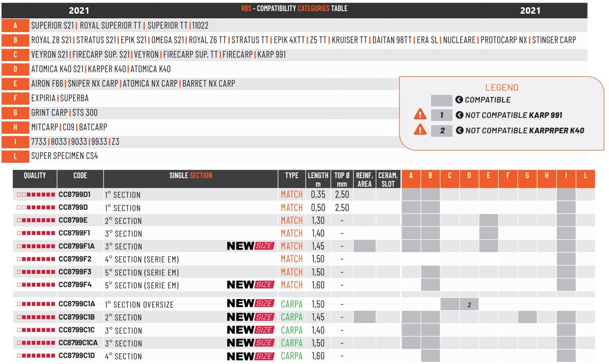Click the NEW SIZE badge in CC8799F4 row

tap(250, 285)
